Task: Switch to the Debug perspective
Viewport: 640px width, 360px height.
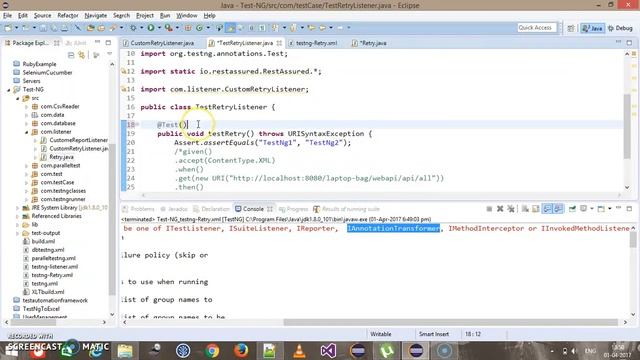Action: coord(620,28)
